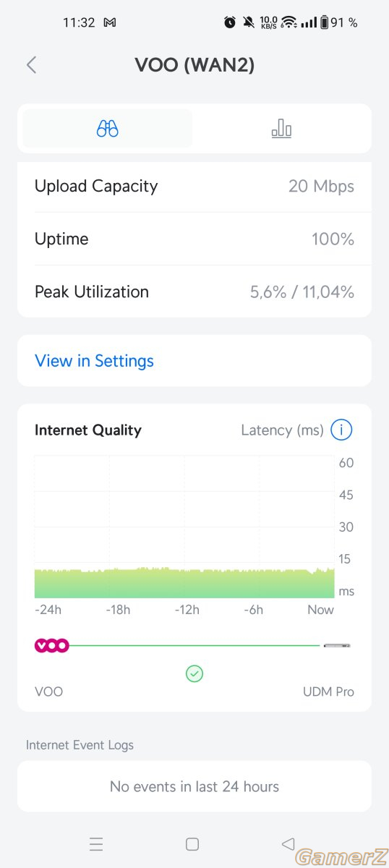Open the Android recent apps menu button
This screenshot has height=868, width=389.
click(x=96, y=844)
